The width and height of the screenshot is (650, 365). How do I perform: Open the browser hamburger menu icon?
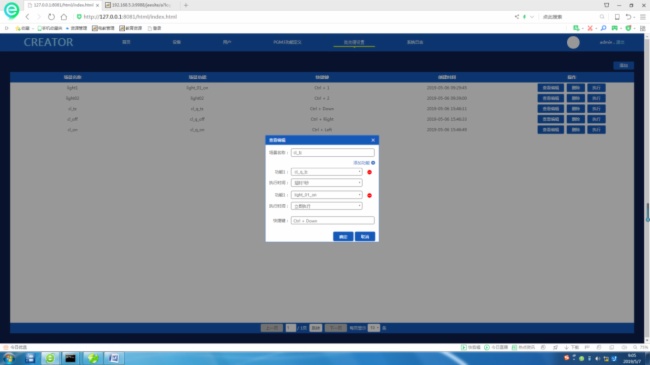(643, 17)
